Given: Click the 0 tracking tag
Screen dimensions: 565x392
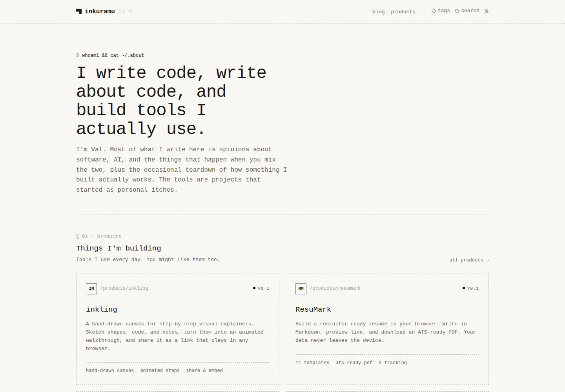Looking at the screenshot, I should click(x=393, y=363).
